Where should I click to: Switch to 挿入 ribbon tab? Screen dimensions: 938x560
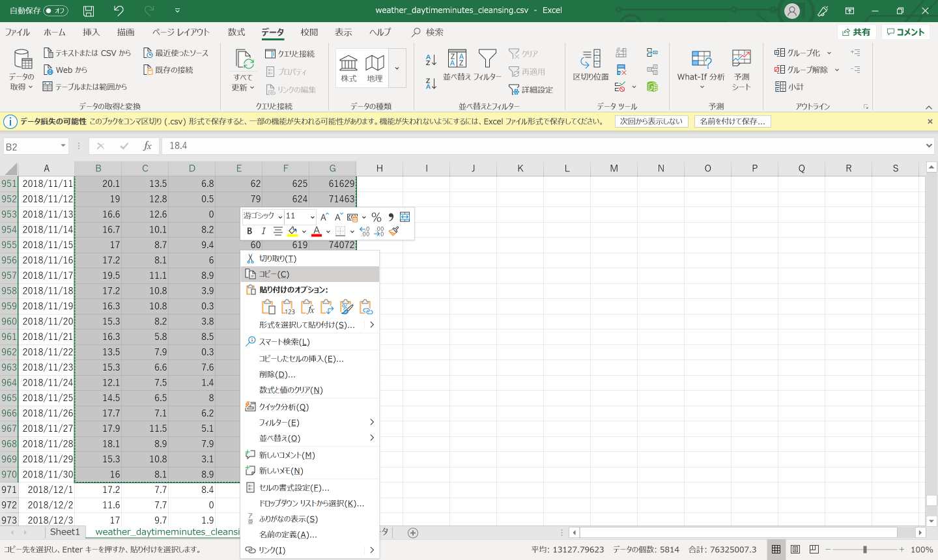pyautogui.click(x=91, y=32)
